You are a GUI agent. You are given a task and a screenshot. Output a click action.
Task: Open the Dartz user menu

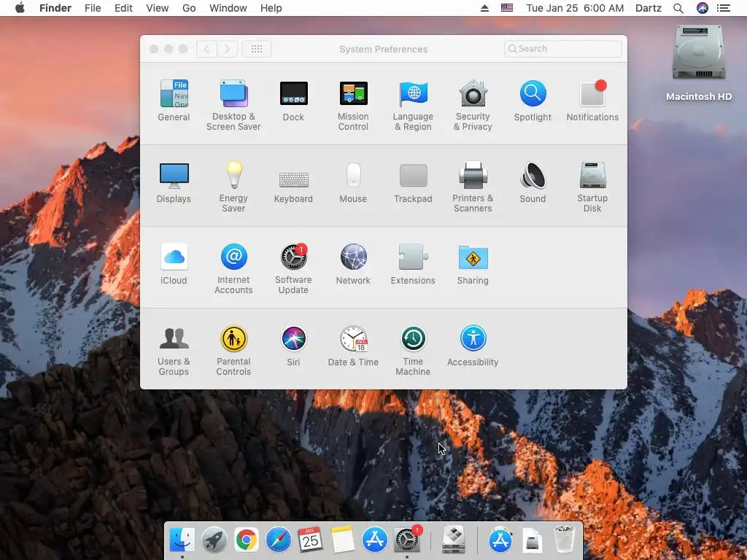click(x=649, y=8)
